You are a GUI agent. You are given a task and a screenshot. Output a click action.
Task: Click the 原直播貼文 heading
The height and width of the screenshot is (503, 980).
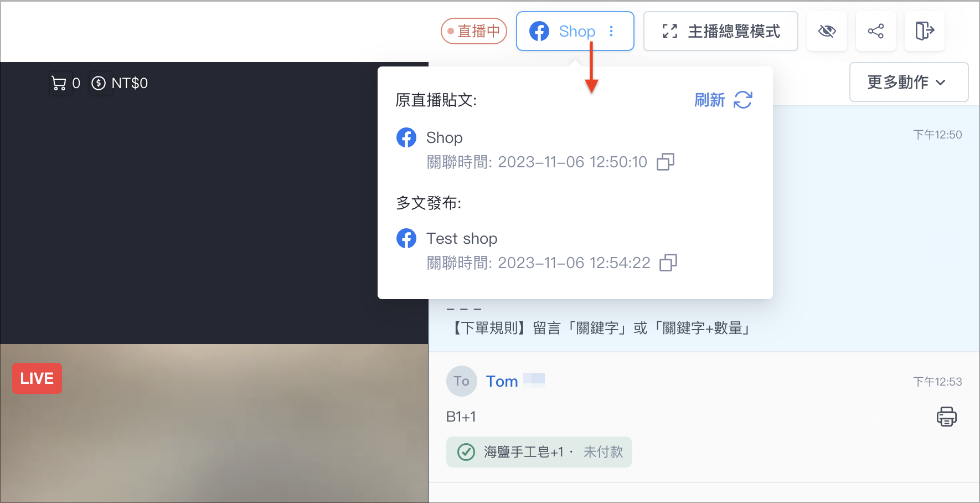[436, 100]
